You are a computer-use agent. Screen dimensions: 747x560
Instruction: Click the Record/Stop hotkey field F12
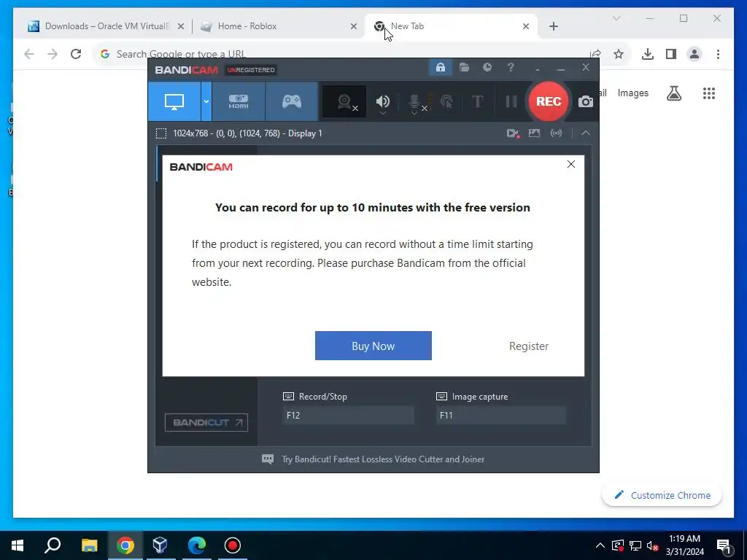point(348,415)
